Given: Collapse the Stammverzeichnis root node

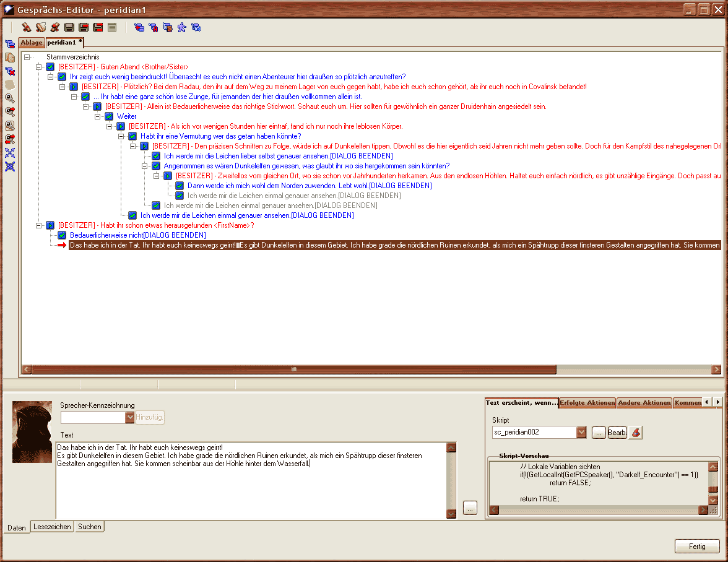Looking at the screenshot, I should (27, 57).
